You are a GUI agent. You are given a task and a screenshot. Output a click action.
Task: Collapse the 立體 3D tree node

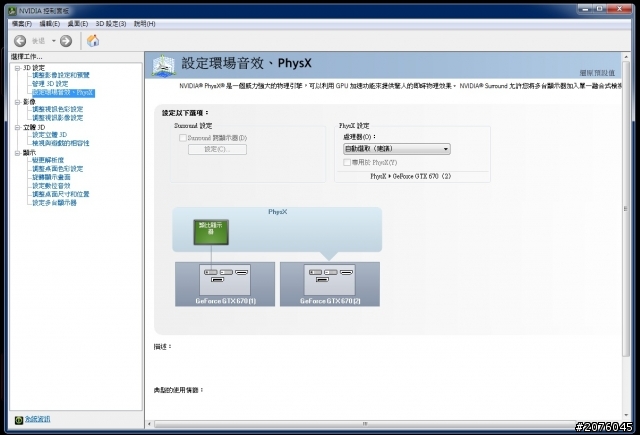pos(18,128)
